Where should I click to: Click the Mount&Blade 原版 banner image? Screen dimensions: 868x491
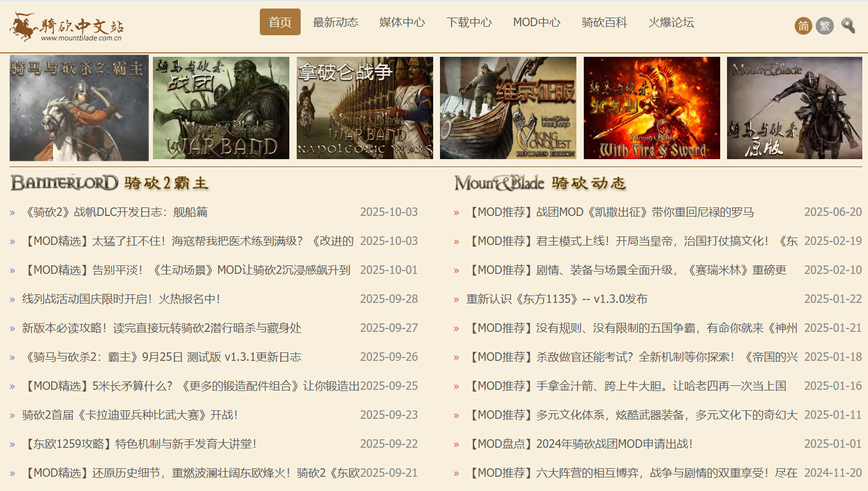tap(795, 108)
